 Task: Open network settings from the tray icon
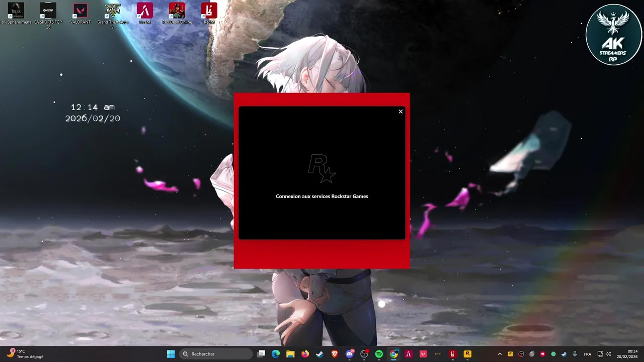coord(600,354)
